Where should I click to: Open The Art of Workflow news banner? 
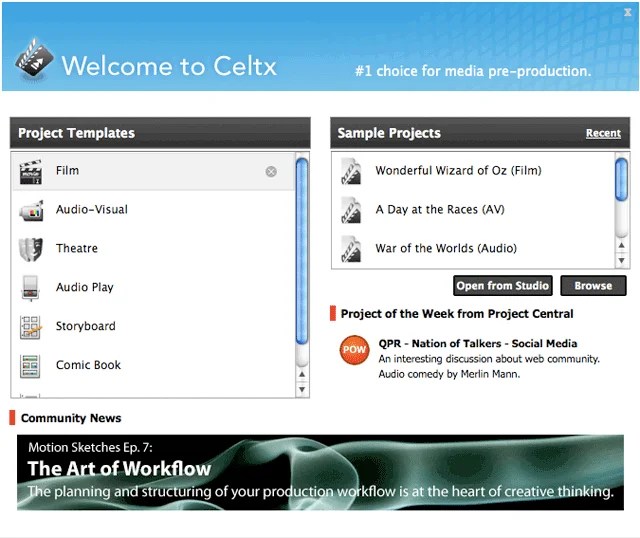[320, 473]
